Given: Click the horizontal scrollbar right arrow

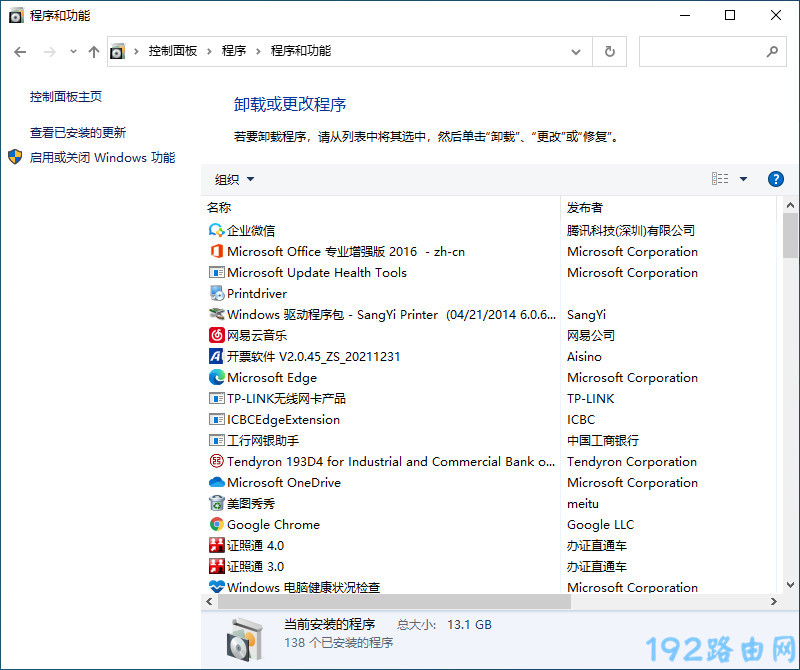Looking at the screenshot, I should (773, 602).
